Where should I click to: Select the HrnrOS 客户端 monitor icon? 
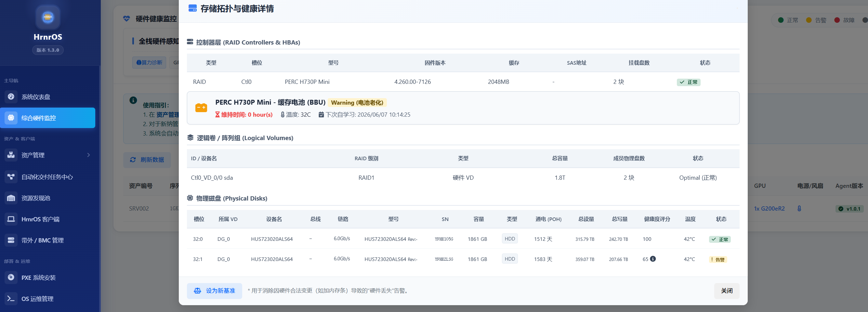(11, 219)
